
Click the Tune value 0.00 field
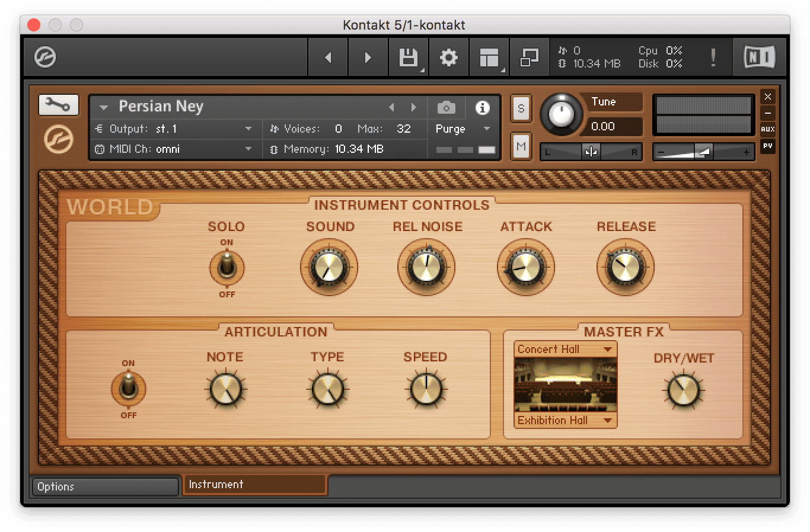[613, 126]
